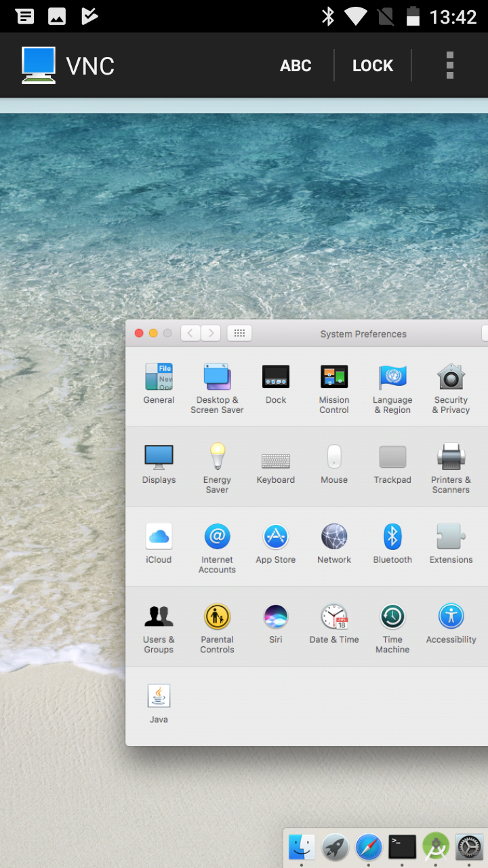Open the VNC overflow menu
Screen dimensions: 488x868
click(449, 66)
